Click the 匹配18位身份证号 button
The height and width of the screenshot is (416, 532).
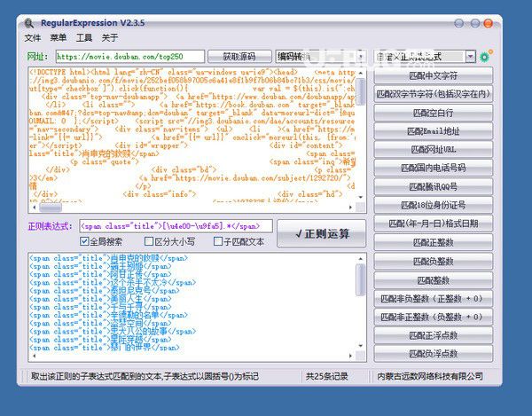(x=434, y=205)
